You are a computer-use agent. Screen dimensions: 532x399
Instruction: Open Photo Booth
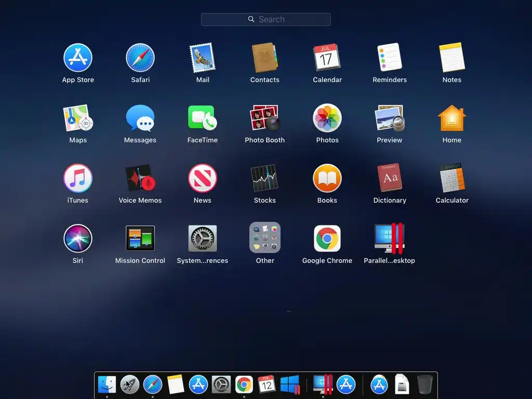(x=264, y=118)
